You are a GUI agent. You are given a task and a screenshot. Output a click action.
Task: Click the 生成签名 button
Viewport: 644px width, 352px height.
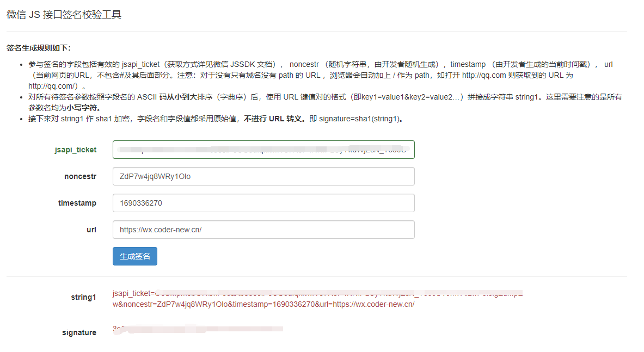[134, 256]
